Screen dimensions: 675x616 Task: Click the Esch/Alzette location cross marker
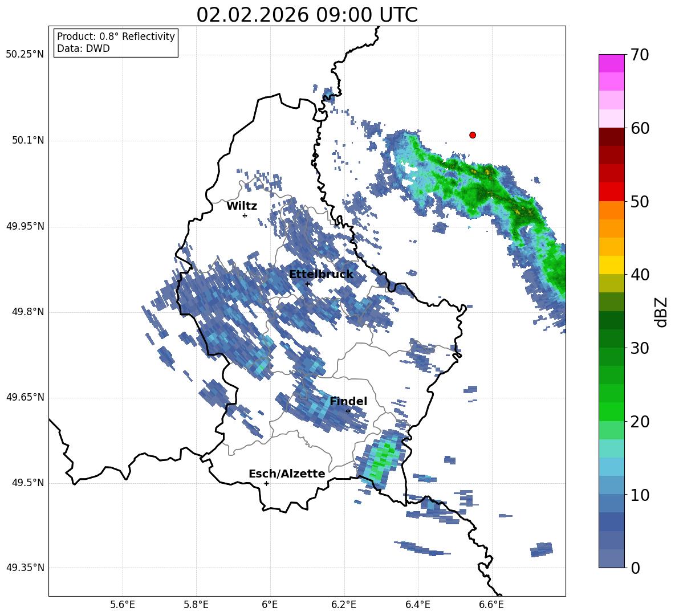click(x=266, y=483)
